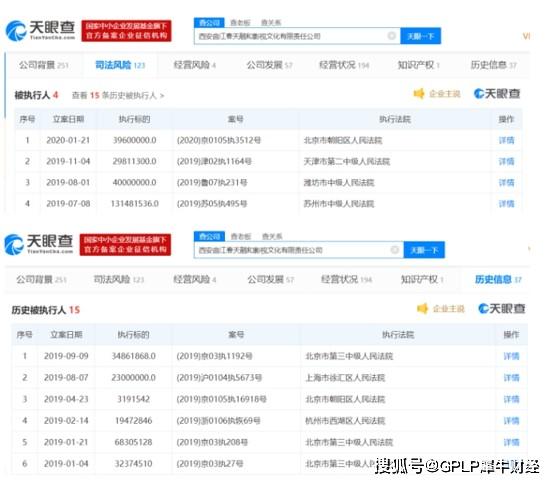Open the 公司背景 tab in top navigation
The width and height of the screenshot is (554, 483).
click(43, 65)
